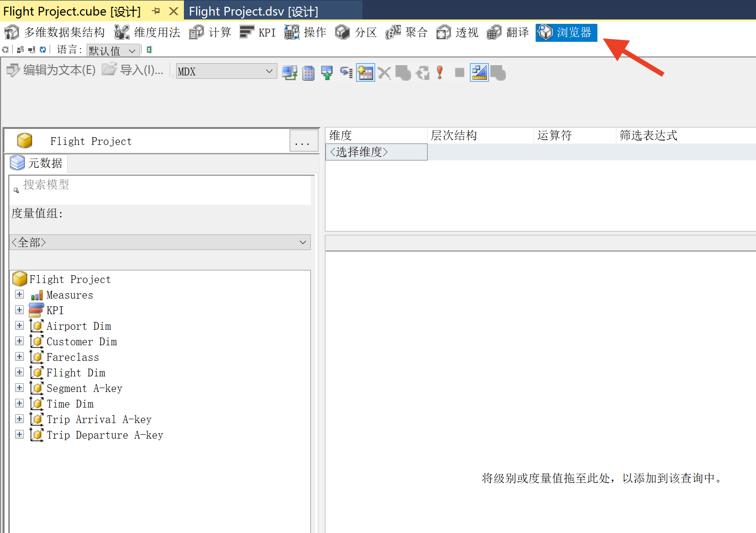Open the 计算 (Calculations) tab icon
Screen dimensions: 756x533
point(196,32)
